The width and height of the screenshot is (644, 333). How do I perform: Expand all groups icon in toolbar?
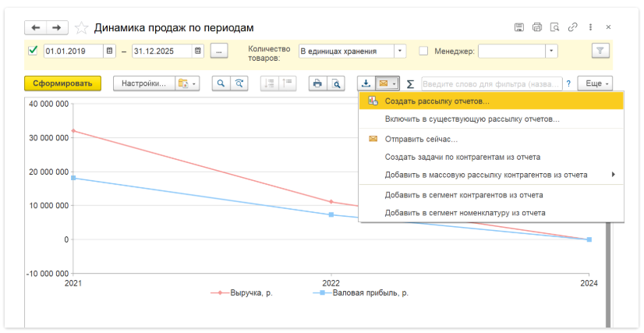coord(288,83)
